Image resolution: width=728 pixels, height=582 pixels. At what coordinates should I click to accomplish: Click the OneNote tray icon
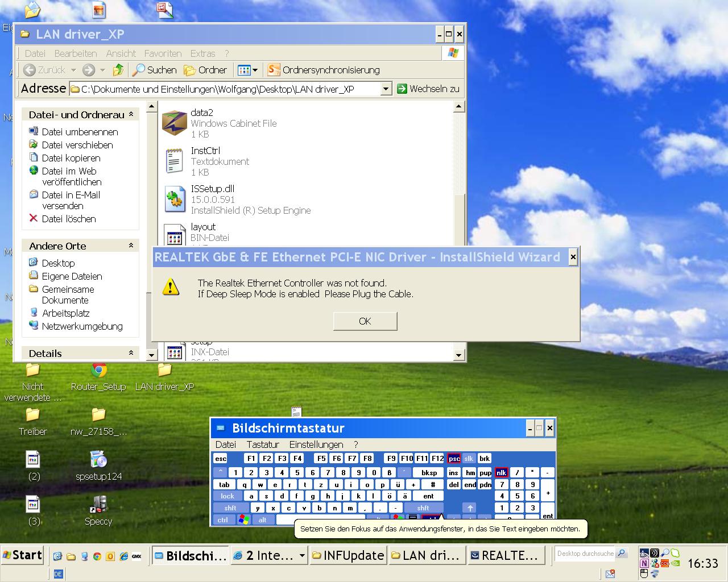pyautogui.click(x=644, y=563)
